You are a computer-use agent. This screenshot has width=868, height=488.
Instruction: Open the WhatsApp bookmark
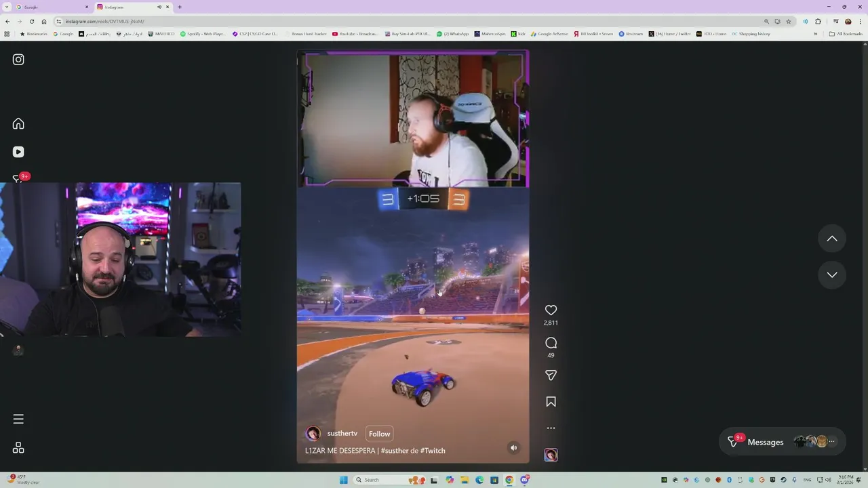(x=452, y=34)
